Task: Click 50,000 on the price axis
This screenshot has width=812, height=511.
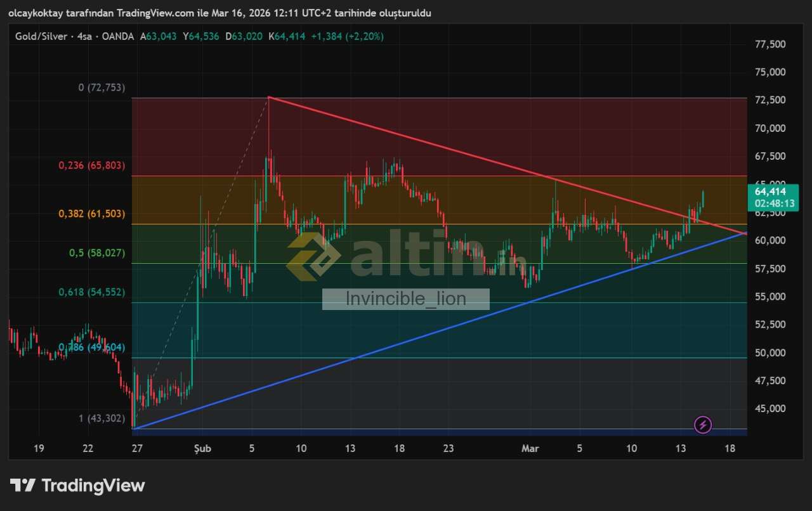Action: coord(768,353)
